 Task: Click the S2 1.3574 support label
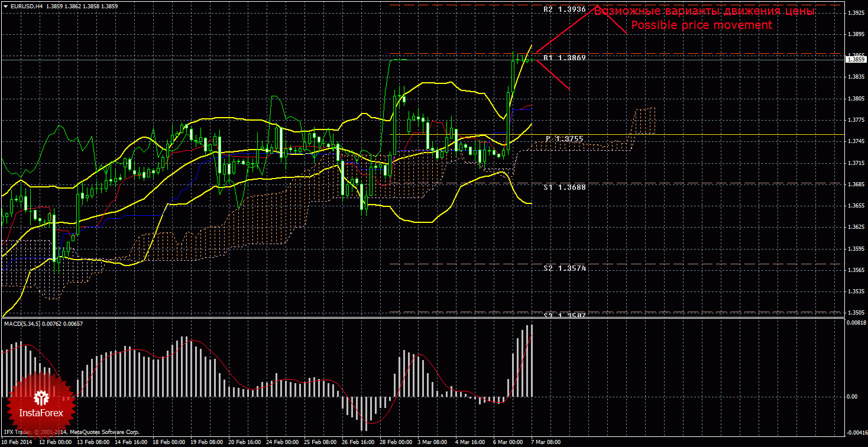click(x=565, y=268)
